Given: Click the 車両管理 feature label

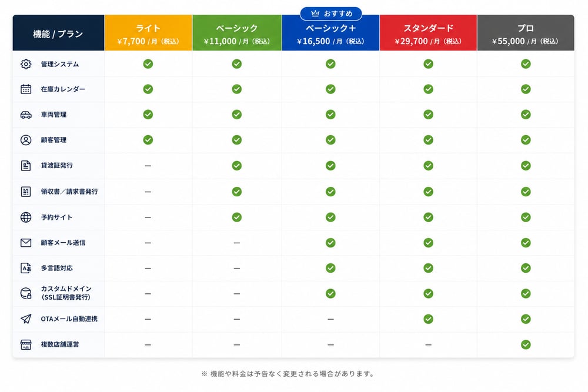Looking at the screenshot, I should [54, 115].
